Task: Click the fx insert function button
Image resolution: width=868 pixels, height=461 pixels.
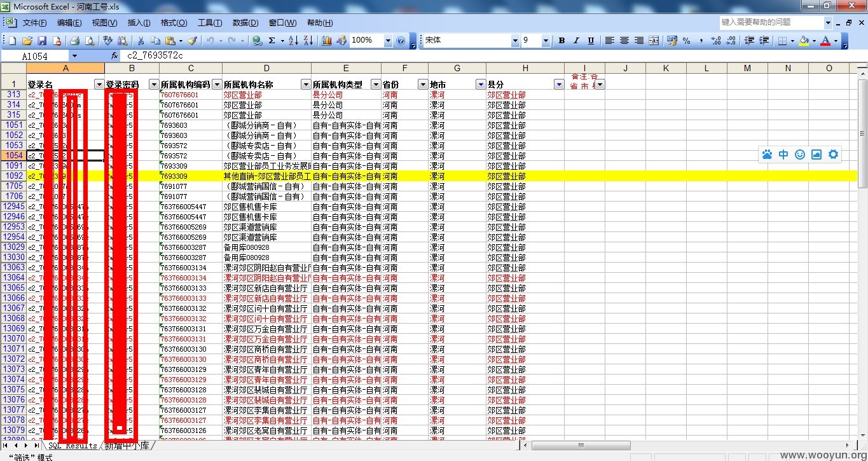Action: (x=114, y=56)
